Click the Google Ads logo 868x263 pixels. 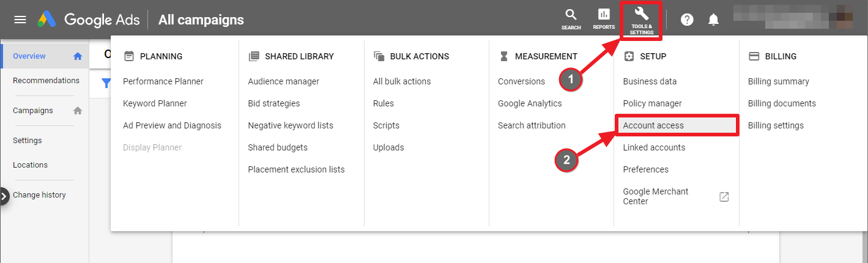coord(47,20)
